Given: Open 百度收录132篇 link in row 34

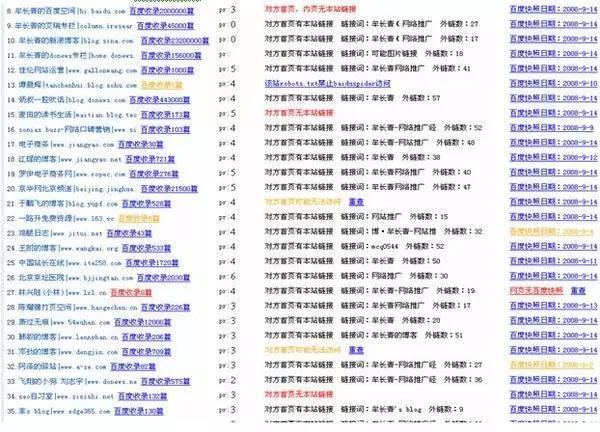Looking at the screenshot, I should pos(142,397).
